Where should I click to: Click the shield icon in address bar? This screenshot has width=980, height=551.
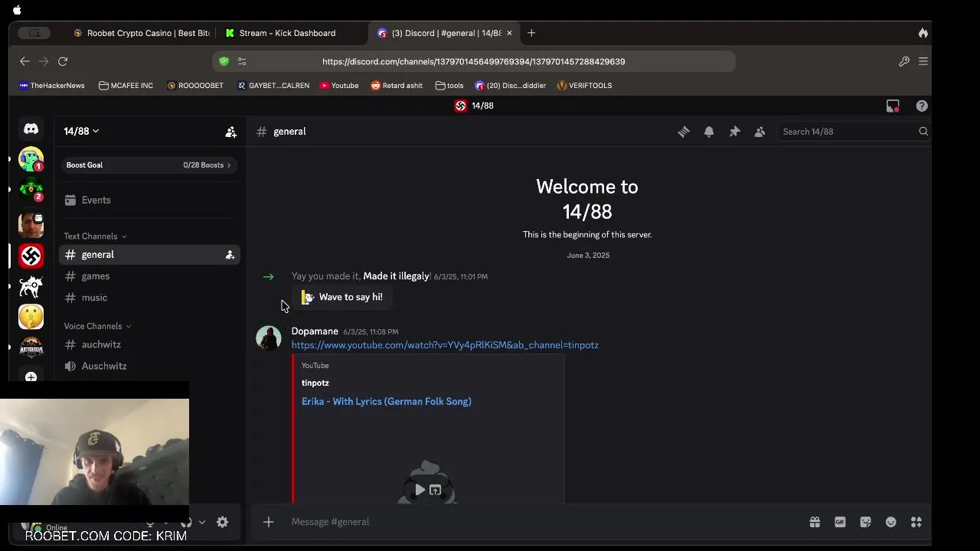[x=224, y=61]
